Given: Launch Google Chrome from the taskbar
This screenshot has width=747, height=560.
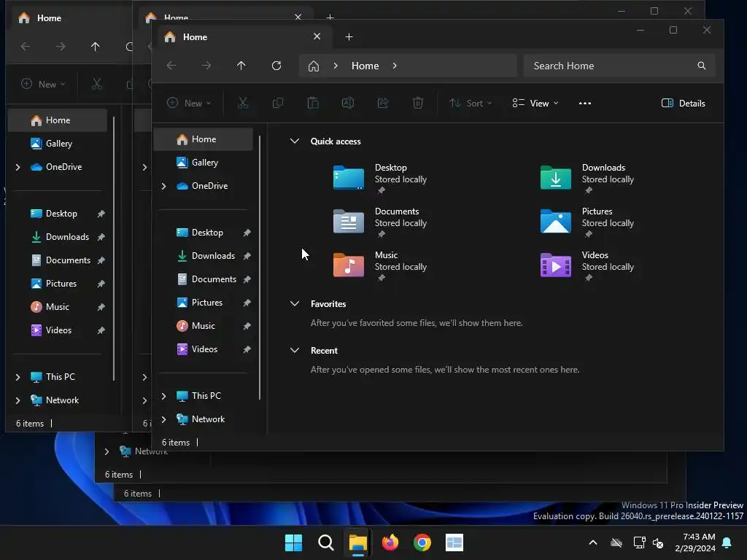Looking at the screenshot, I should point(422,542).
